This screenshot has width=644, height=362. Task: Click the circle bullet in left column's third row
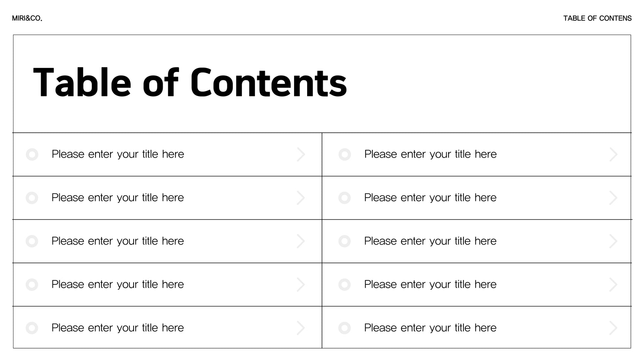(x=32, y=241)
